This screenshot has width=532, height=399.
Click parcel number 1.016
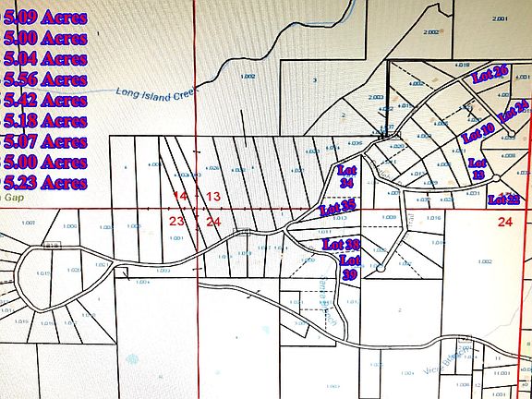pos(433,218)
